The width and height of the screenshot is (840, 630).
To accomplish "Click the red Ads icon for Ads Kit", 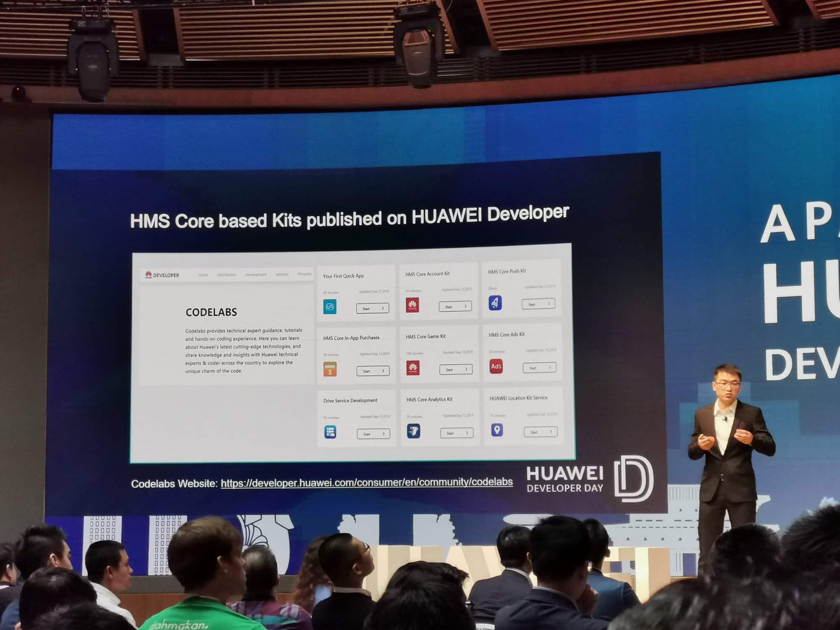I will tap(496, 366).
